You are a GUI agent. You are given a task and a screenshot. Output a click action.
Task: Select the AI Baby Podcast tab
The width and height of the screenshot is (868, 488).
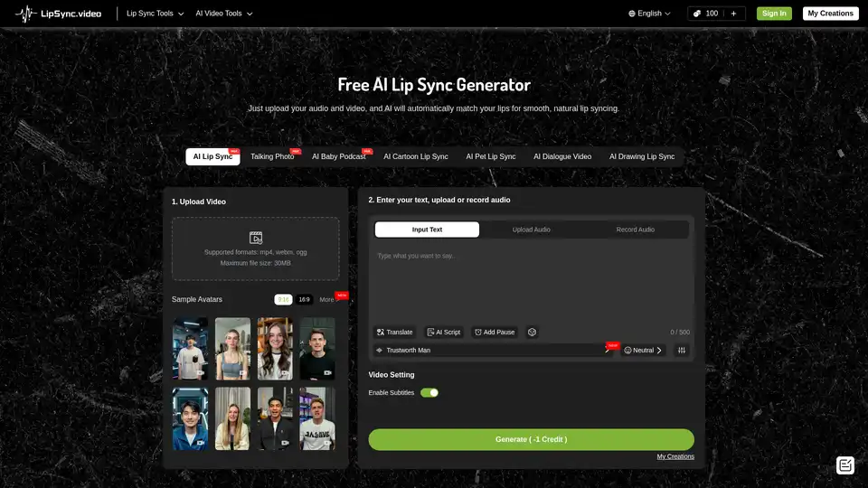(x=339, y=156)
